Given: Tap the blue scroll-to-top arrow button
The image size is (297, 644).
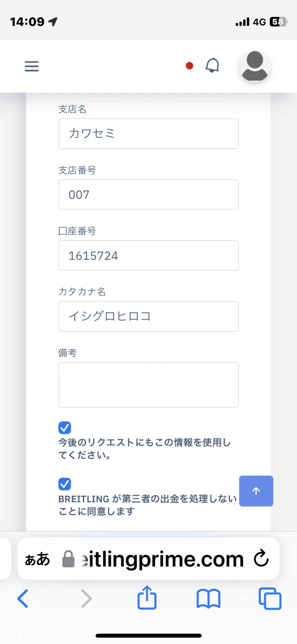Looking at the screenshot, I should click(256, 491).
